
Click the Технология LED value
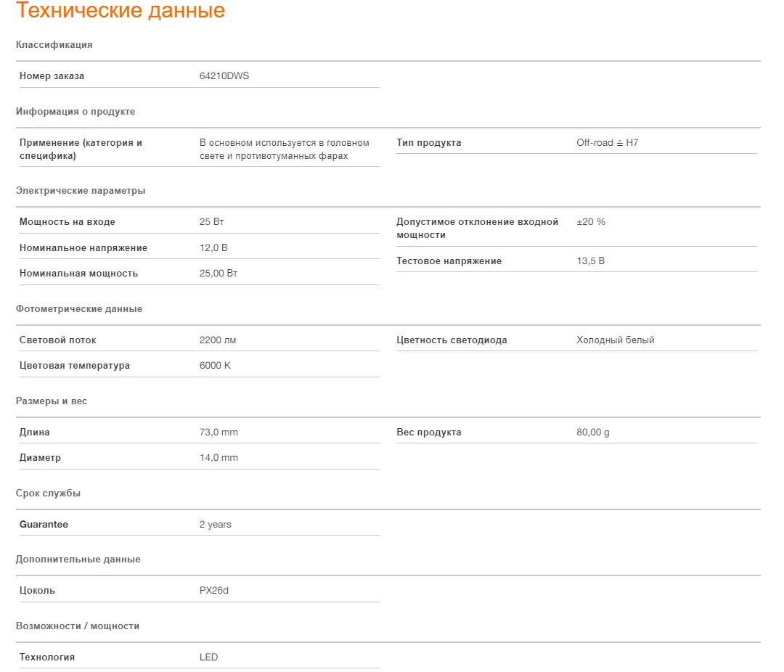pos(208,657)
